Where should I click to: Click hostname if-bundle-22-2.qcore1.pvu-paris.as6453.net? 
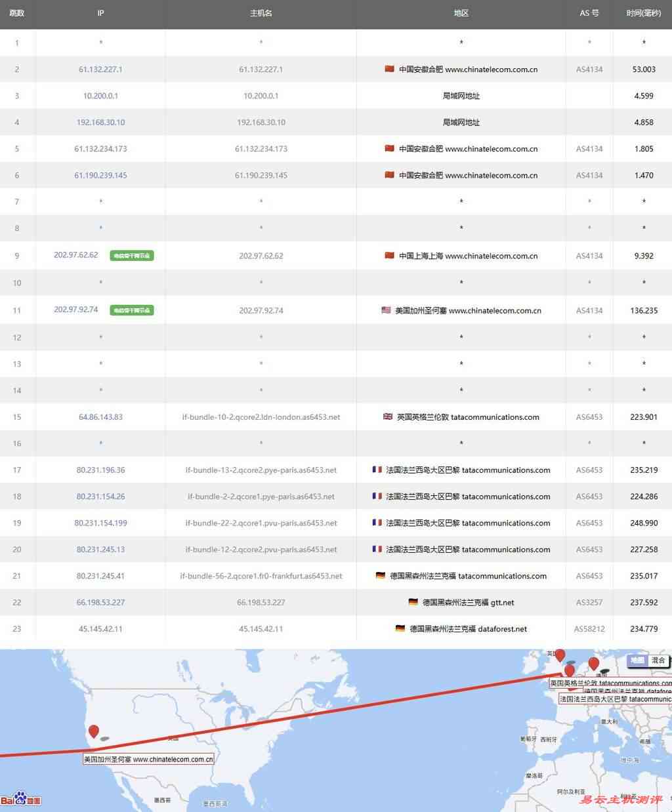pyautogui.click(x=261, y=523)
